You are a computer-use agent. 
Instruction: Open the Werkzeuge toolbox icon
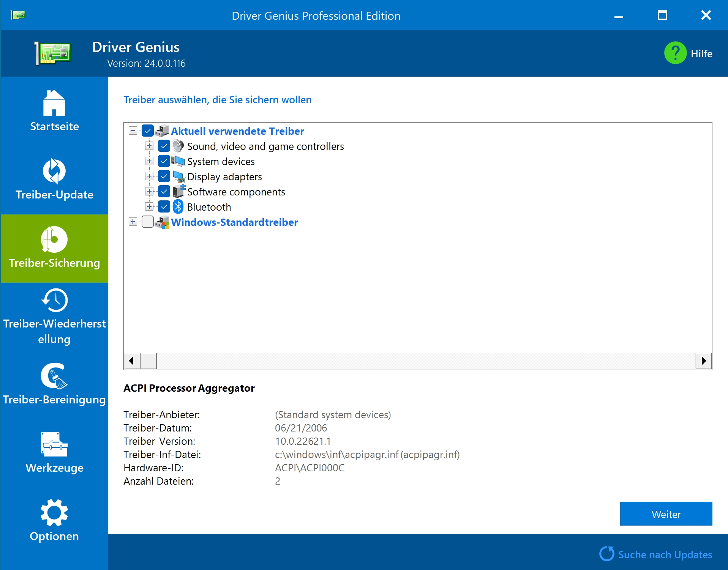(x=54, y=444)
